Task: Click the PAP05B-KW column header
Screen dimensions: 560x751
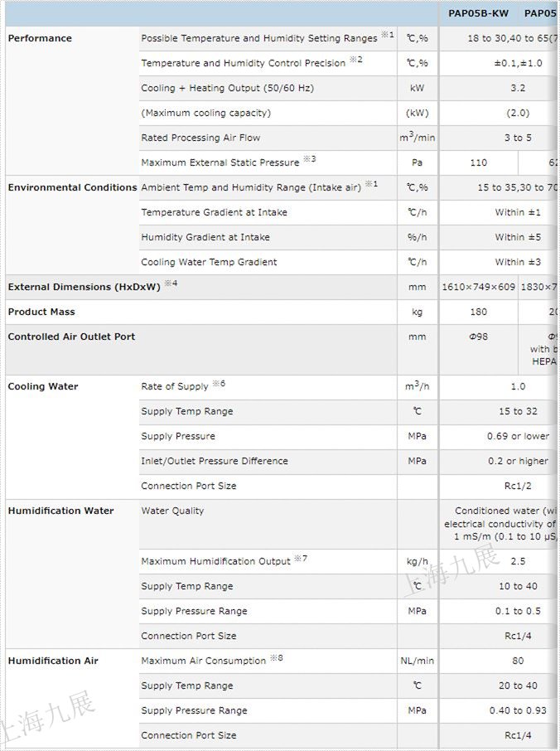Action: 477,13
